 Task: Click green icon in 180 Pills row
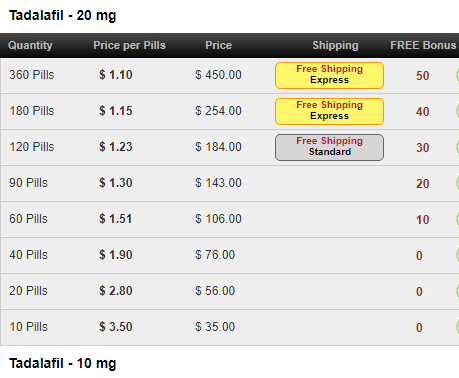point(457,111)
